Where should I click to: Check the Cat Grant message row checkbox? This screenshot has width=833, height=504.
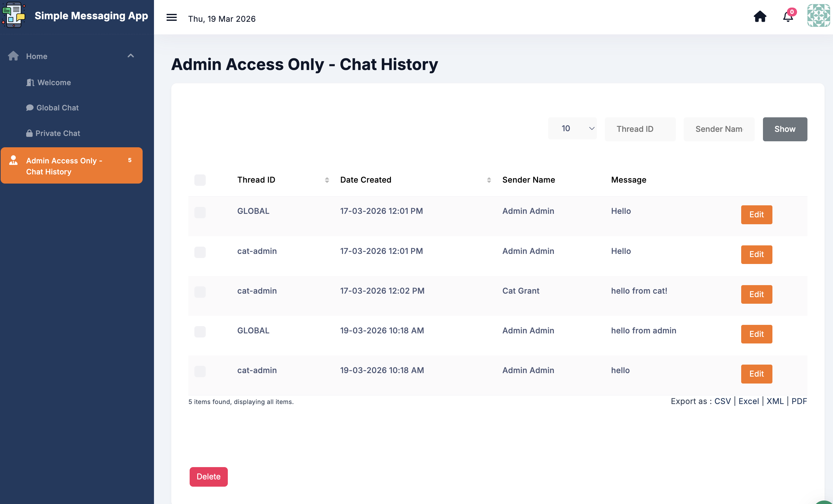coord(200,292)
